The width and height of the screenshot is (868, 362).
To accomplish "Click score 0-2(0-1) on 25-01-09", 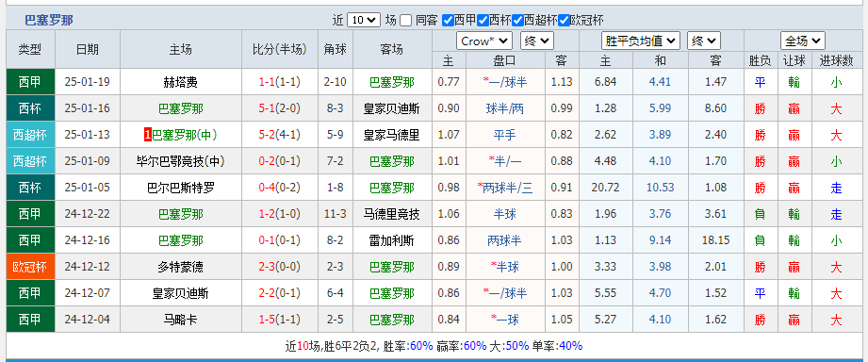I will click(x=280, y=161).
